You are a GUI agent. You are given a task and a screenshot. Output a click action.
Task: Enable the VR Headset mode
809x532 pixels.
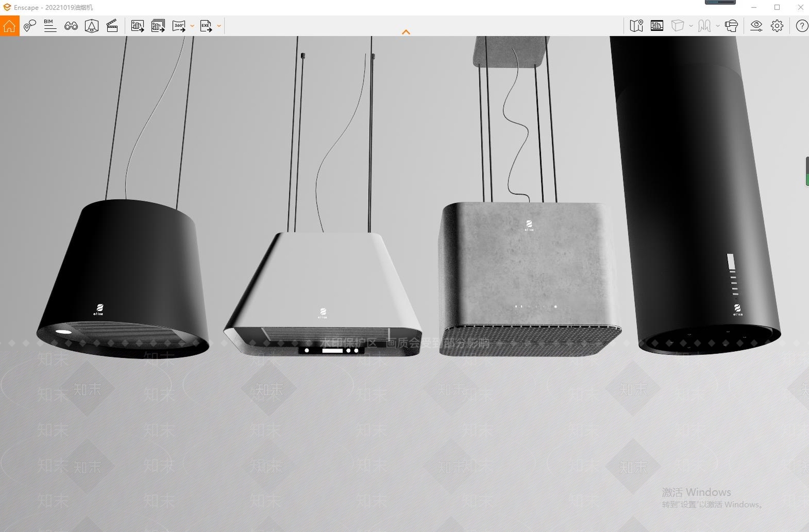(x=731, y=26)
